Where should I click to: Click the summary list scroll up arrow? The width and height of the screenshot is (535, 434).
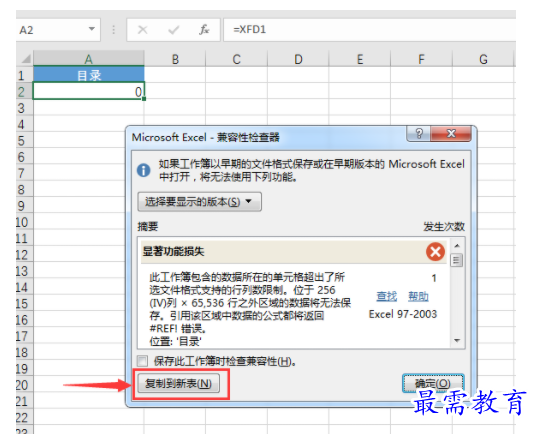[x=457, y=246]
